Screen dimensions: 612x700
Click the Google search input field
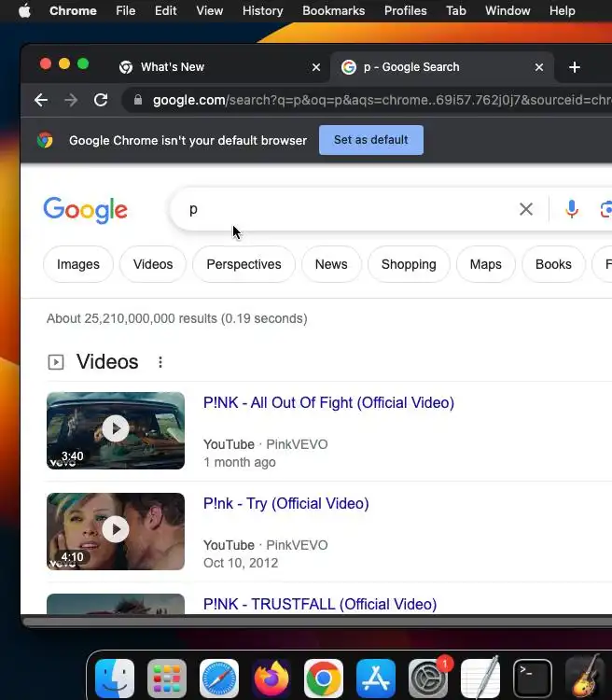click(348, 209)
